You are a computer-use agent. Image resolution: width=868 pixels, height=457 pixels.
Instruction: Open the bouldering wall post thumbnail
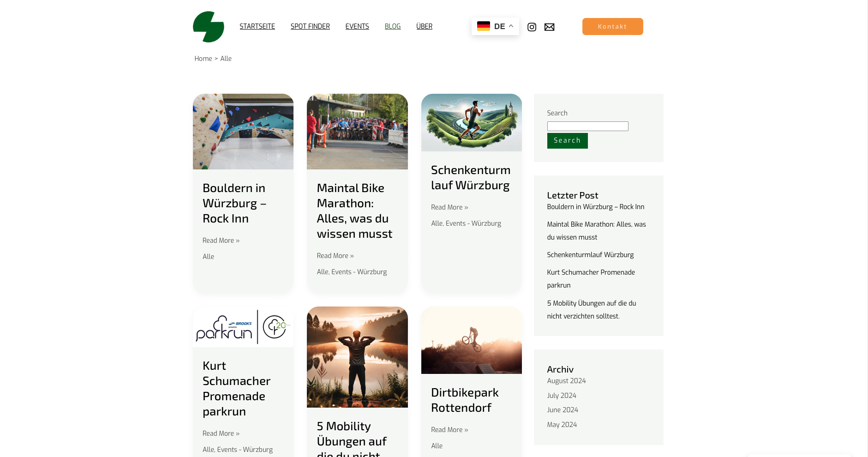243,132
